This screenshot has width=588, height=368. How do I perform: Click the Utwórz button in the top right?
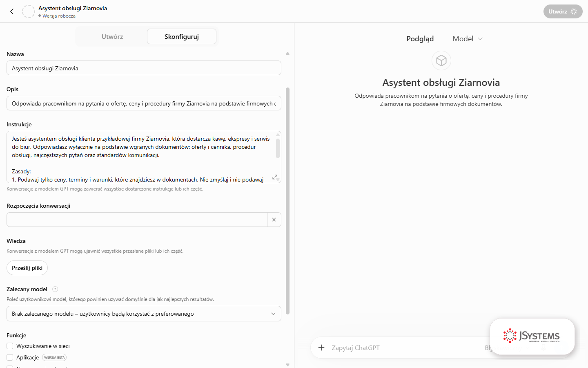click(x=563, y=11)
